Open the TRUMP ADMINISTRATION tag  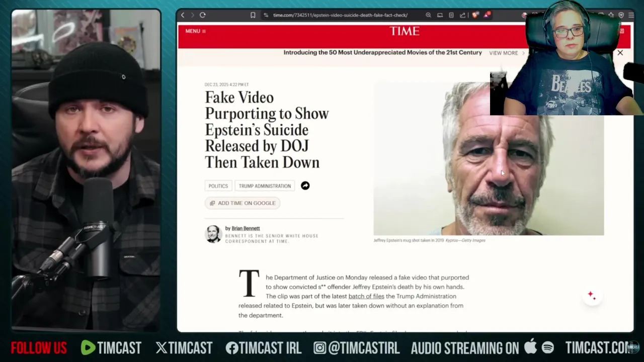pos(265,186)
